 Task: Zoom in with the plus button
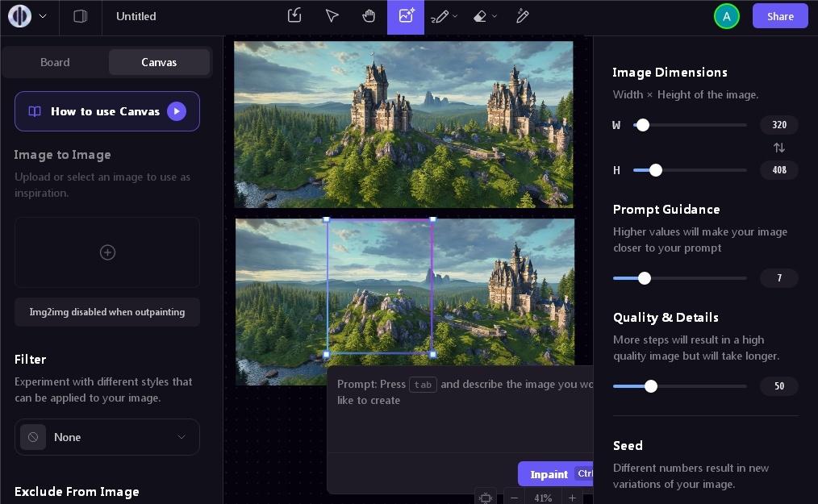(x=572, y=498)
